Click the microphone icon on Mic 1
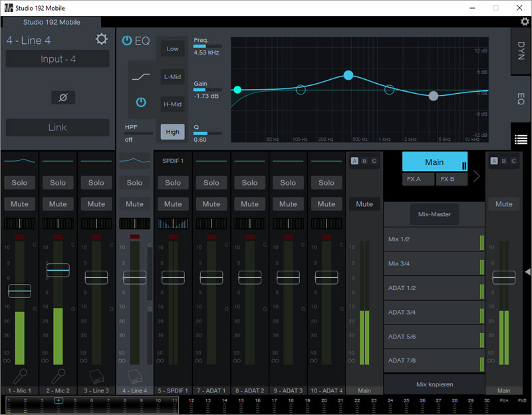This screenshot has width=532, height=415. [19, 376]
